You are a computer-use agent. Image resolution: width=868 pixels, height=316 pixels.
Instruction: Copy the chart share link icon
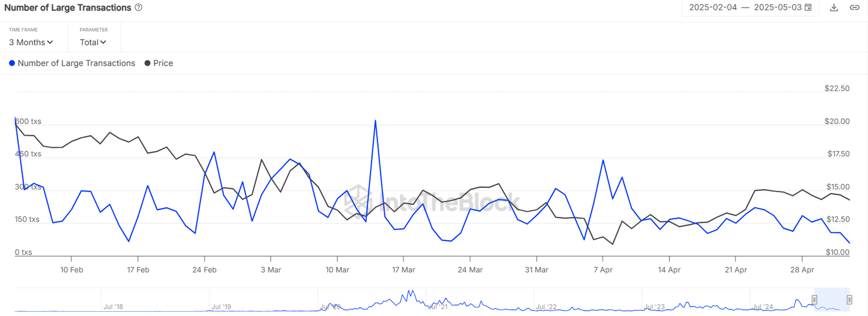pyautogui.click(x=854, y=8)
